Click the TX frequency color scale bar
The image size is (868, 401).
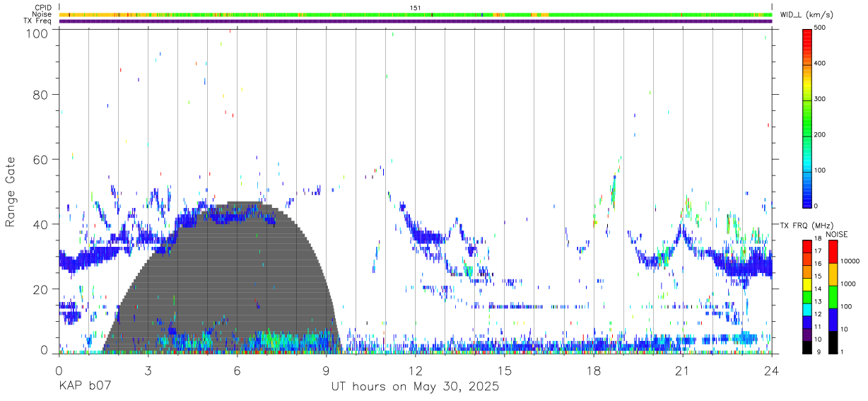tap(807, 296)
